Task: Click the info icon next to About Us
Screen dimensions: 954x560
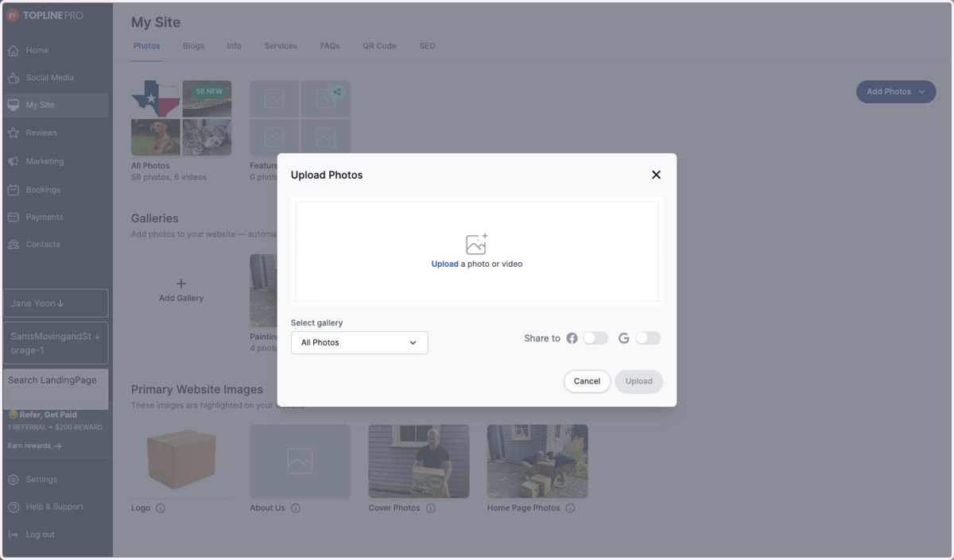Action: (296, 508)
